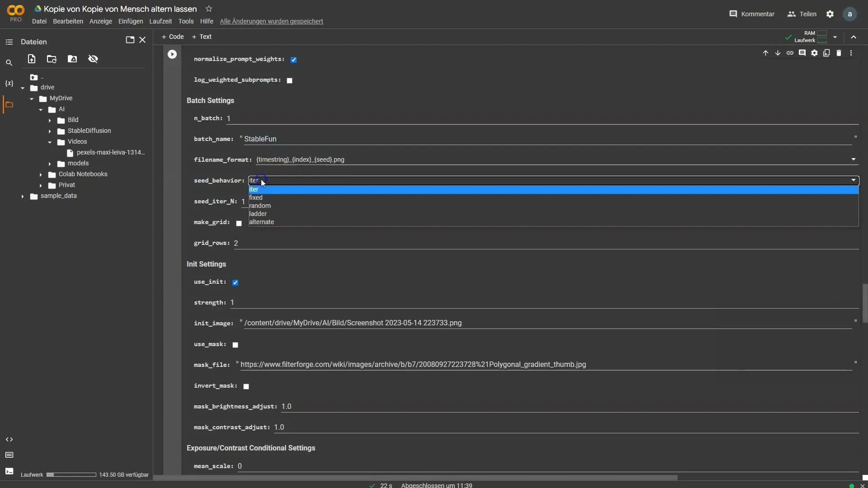The width and height of the screenshot is (868, 488).
Task: Open filename_format dropdown arrow
Action: click(x=854, y=159)
